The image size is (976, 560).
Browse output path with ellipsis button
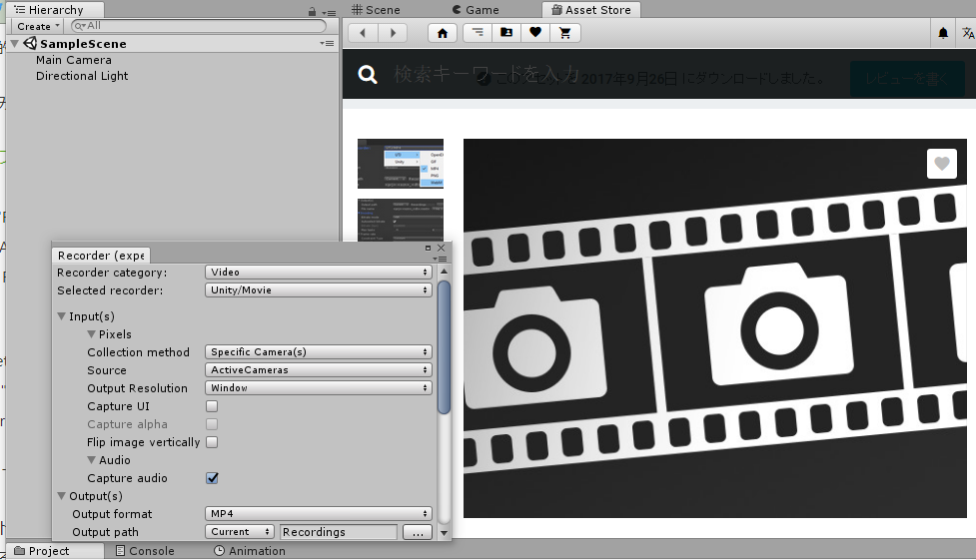tap(418, 533)
